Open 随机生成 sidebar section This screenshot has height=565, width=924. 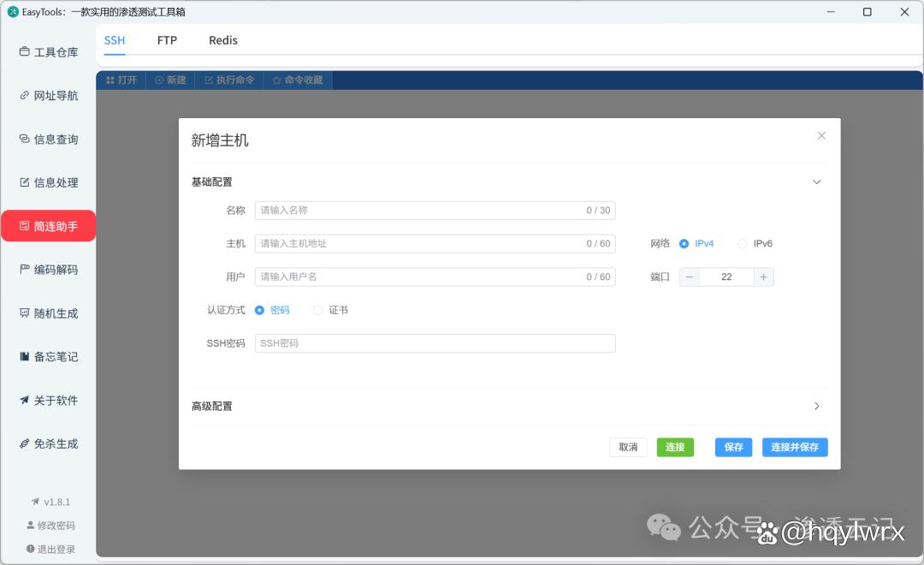(48, 313)
